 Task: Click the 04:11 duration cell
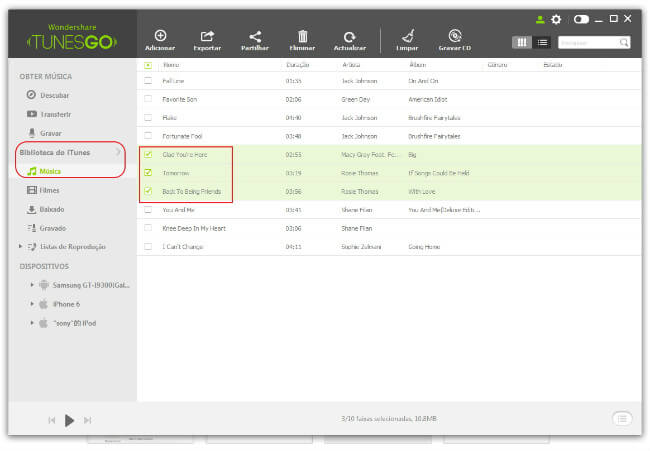tap(293, 247)
